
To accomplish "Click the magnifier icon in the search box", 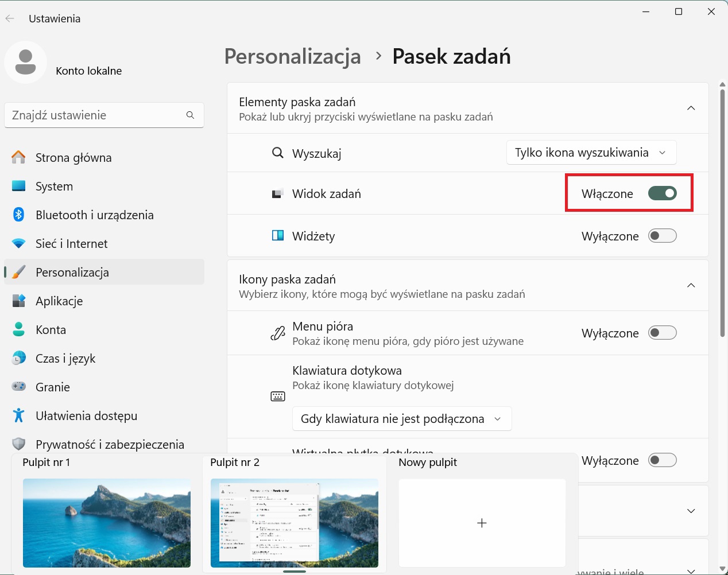I will tap(190, 115).
